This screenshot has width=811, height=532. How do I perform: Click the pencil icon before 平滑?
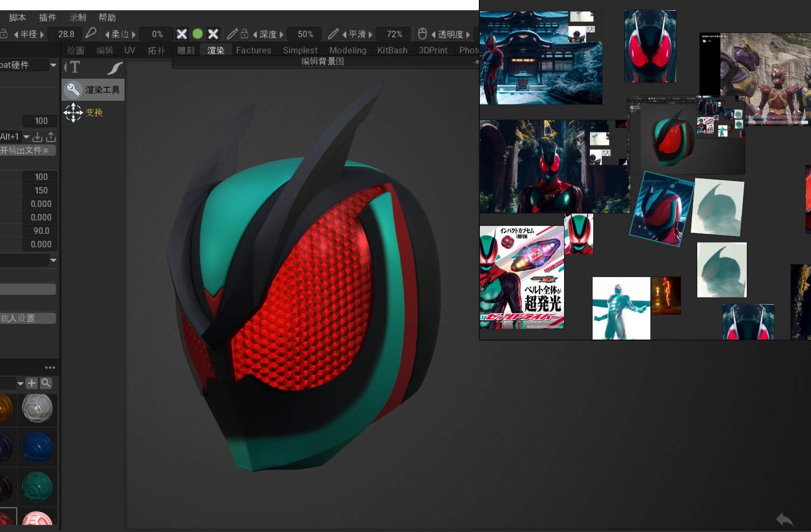tap(333, 34)
